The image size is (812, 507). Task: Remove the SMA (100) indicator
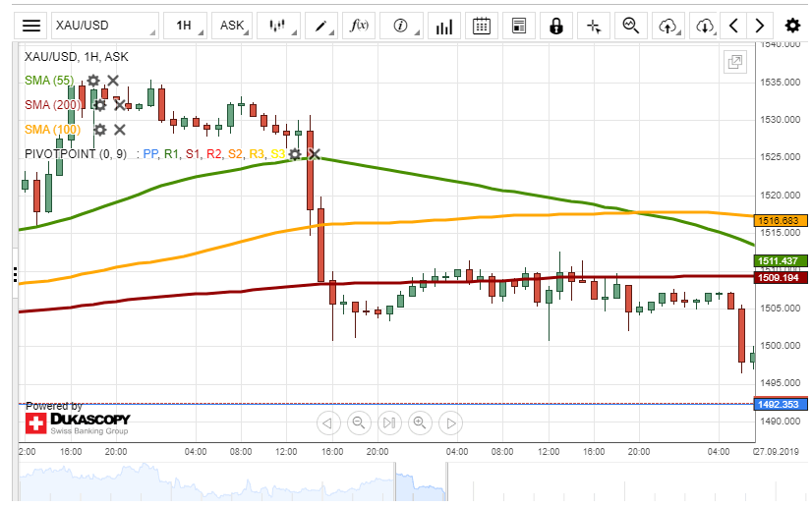click(x=120, y=130)
